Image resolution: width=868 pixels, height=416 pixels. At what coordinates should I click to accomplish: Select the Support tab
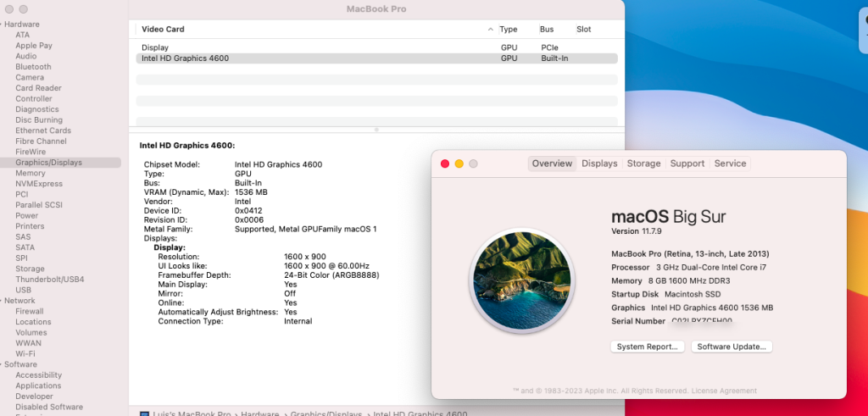(687, 164)
